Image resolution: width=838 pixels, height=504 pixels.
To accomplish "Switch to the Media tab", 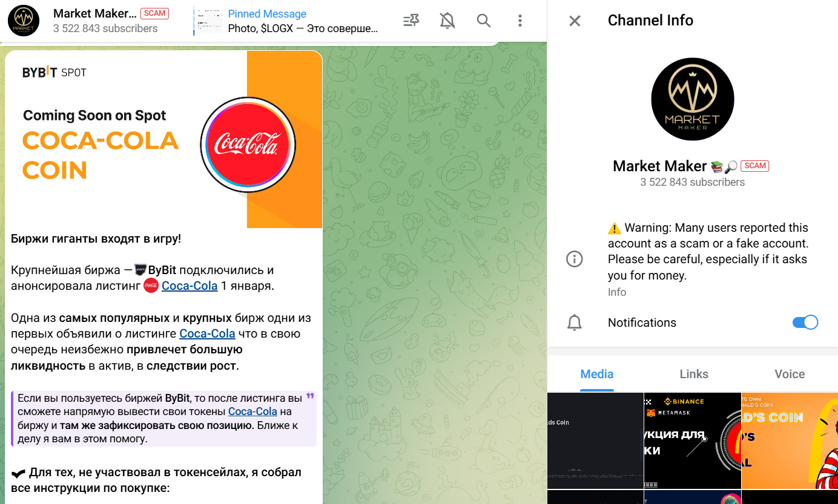I will 597,374.
